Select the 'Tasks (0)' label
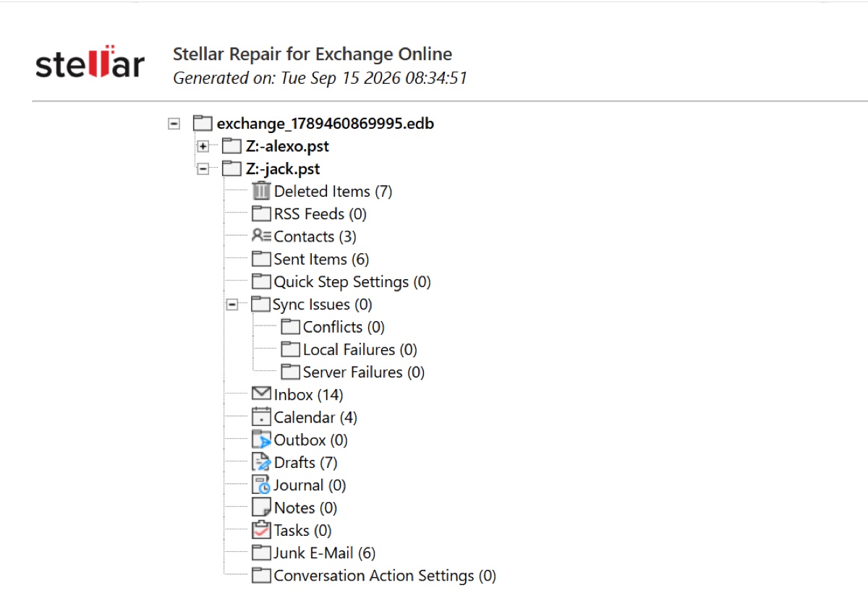The width and height of the screenshot is (868, 601). coord(302,530)
